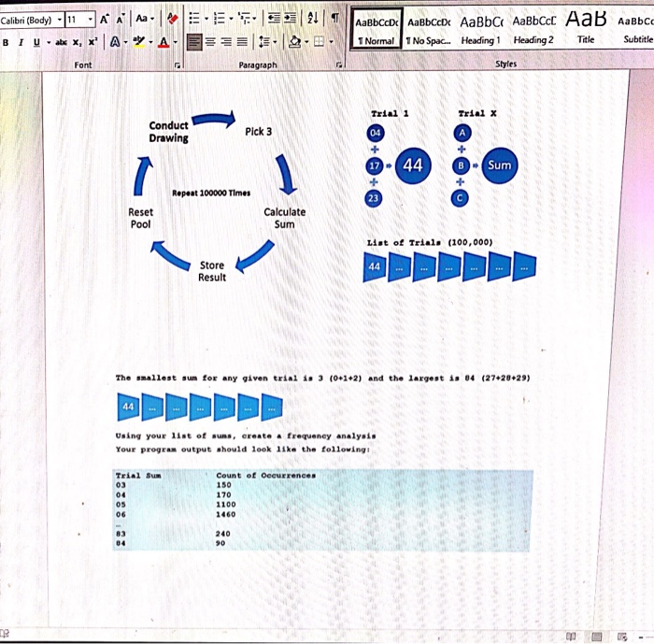Expand Shading color dropdown arrow

click(x=306, y=42)
